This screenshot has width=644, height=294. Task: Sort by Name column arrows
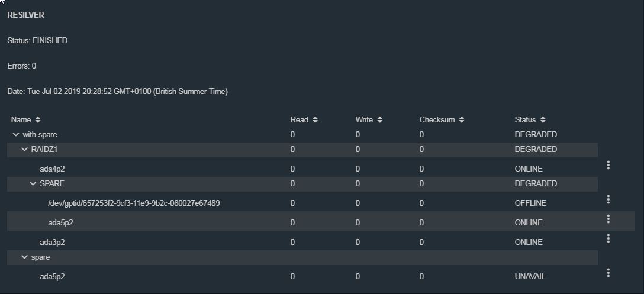pyautogui.click(x=38, y=120)
